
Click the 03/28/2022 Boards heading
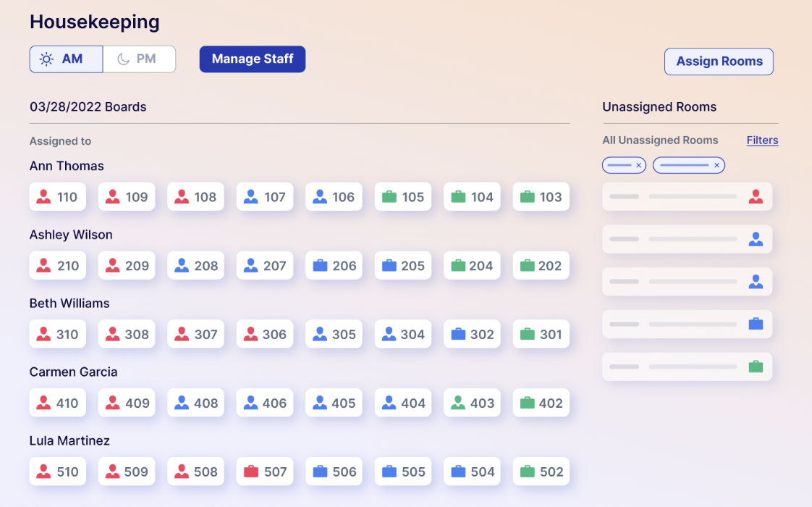[88, 106]
